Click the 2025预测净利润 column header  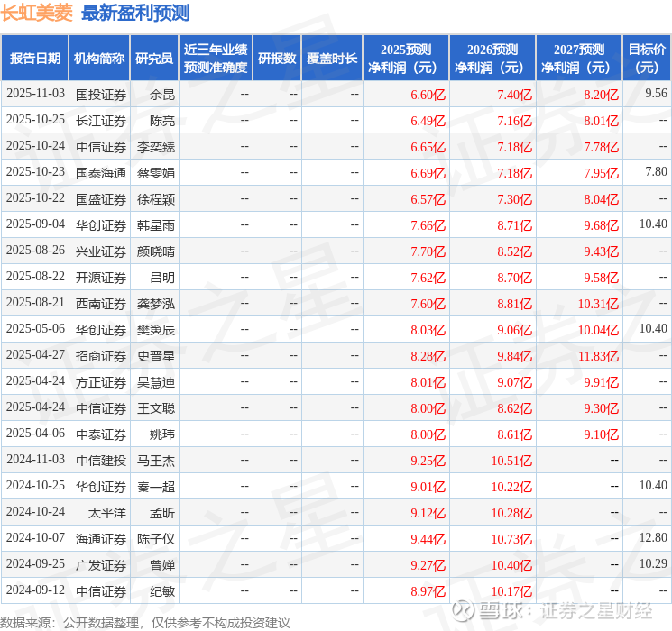click(x=406, y=59)
